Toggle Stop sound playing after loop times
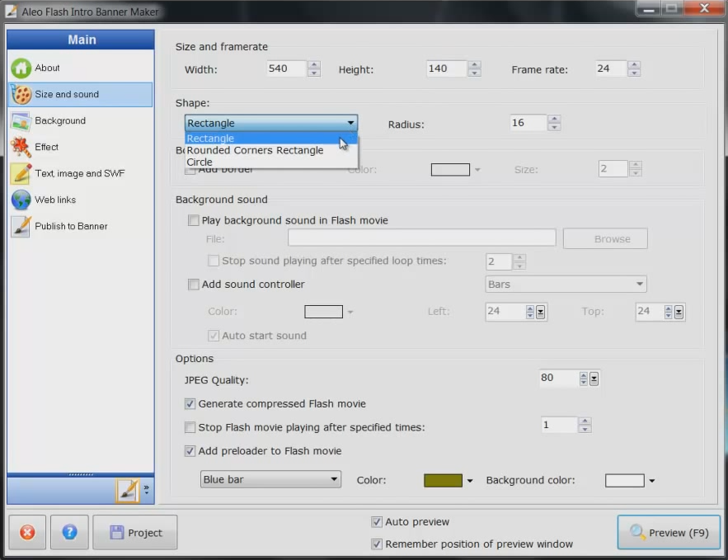 (214, 261)
